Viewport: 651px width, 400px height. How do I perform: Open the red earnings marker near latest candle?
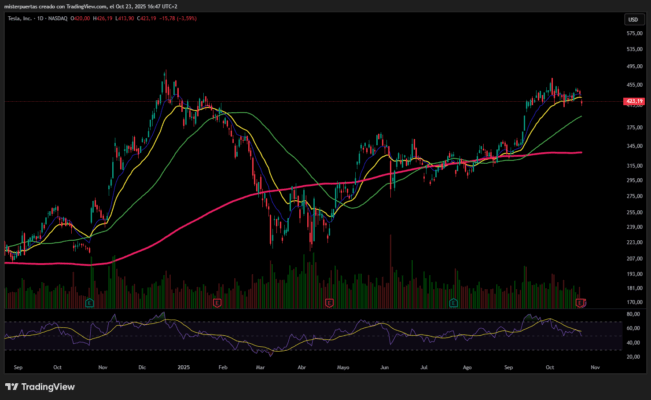[x=581, y=301]
